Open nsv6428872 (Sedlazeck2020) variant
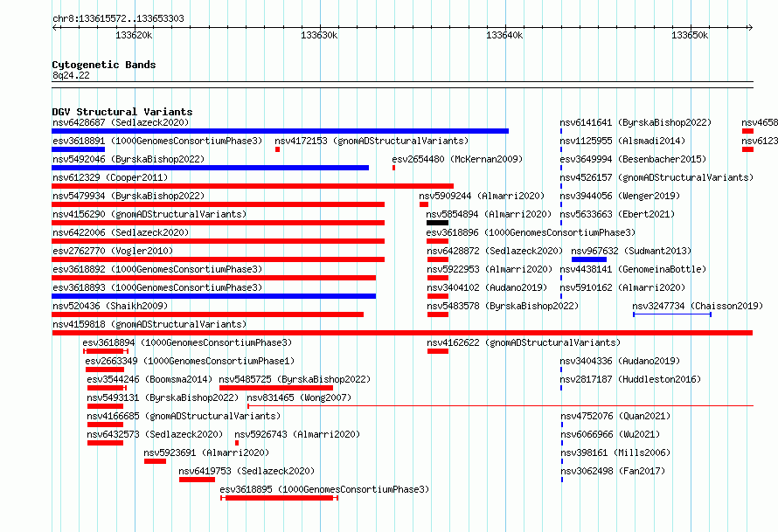The width and height of the screenshot is (778, 532). click(495, 251)
